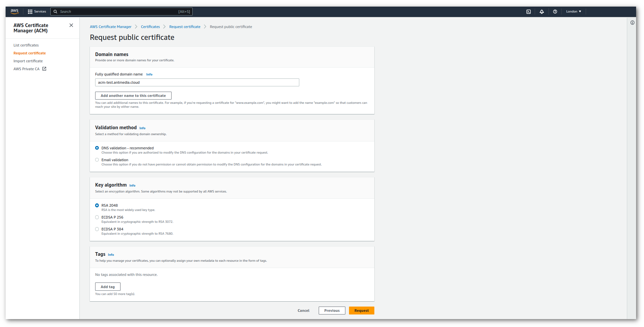644x327 pixels.
Task: Click the top search bar
Action: (x=121, y=12)
